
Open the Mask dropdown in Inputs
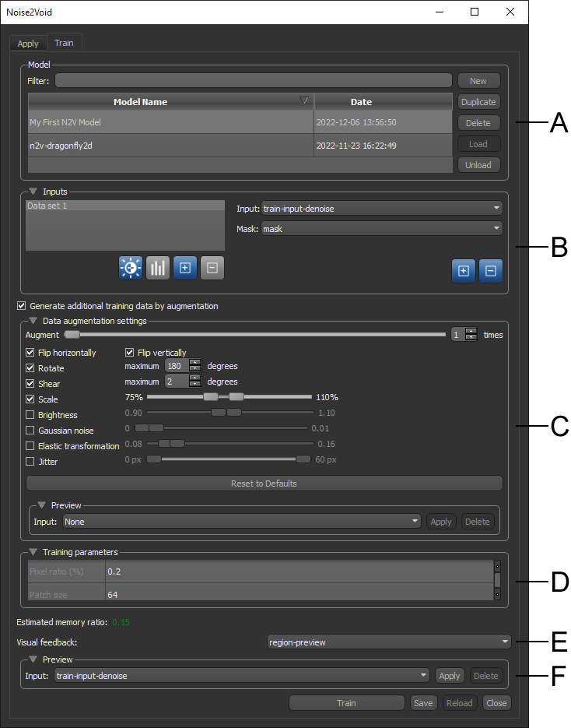tap(381, 228)
